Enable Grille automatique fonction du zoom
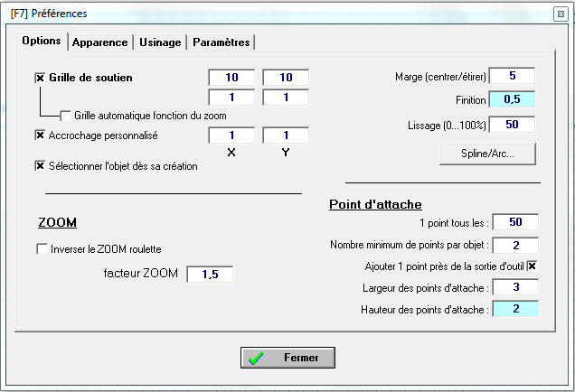The image size is (575, 392). 65,116
